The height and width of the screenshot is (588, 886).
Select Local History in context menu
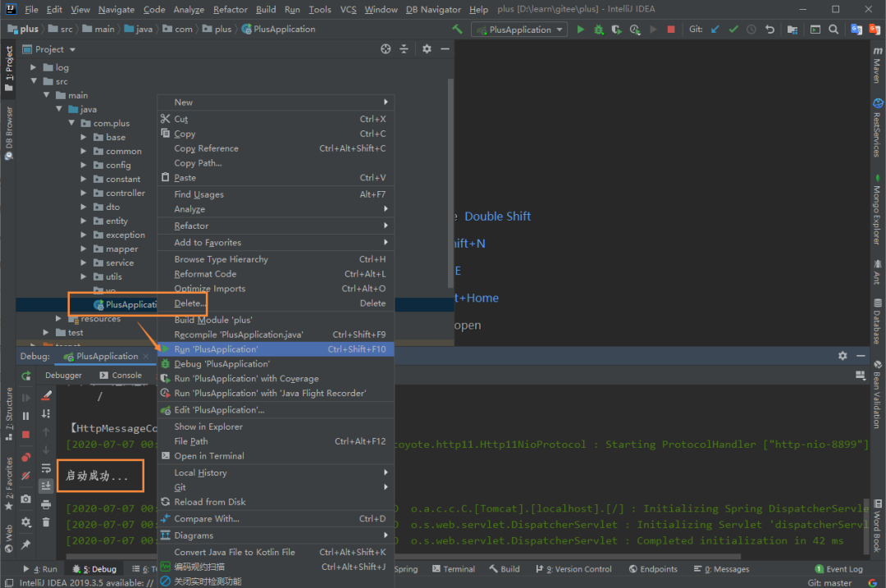276,472
